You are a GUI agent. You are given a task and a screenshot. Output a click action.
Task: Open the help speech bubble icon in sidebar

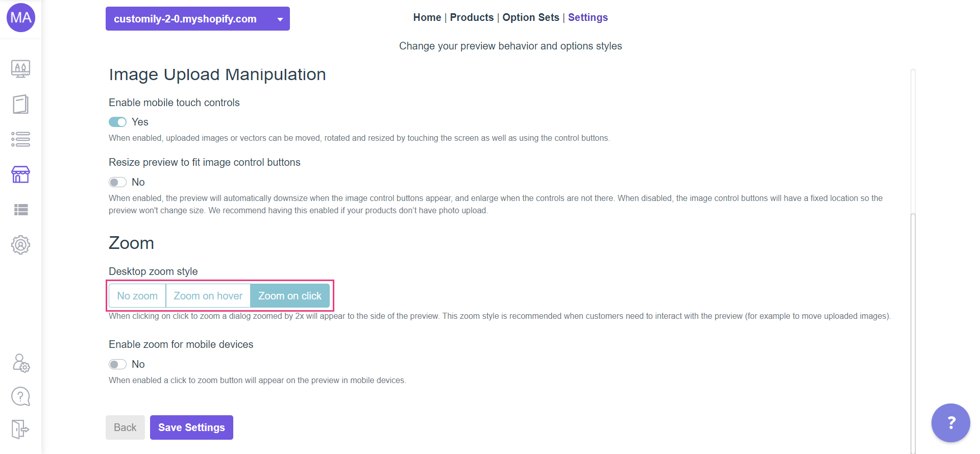[x=21, y=396]
